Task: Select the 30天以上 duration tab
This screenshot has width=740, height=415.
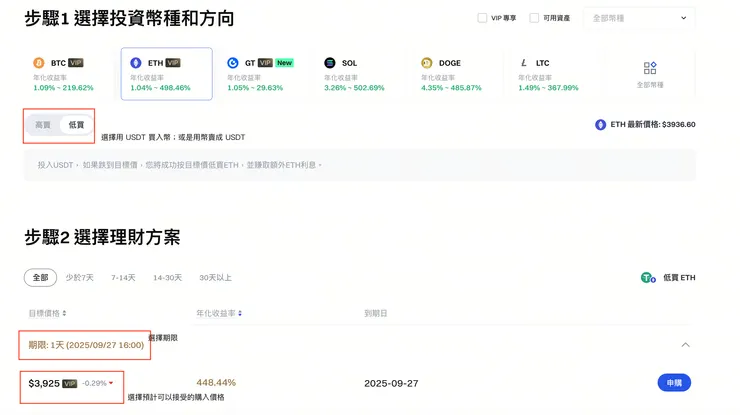Action: [x=215, y=278]
